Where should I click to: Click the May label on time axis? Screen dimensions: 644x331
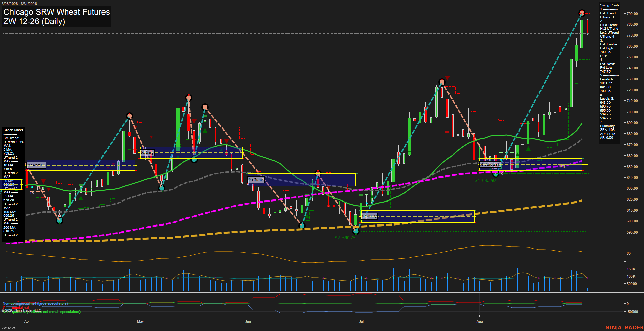click(140, 321)
